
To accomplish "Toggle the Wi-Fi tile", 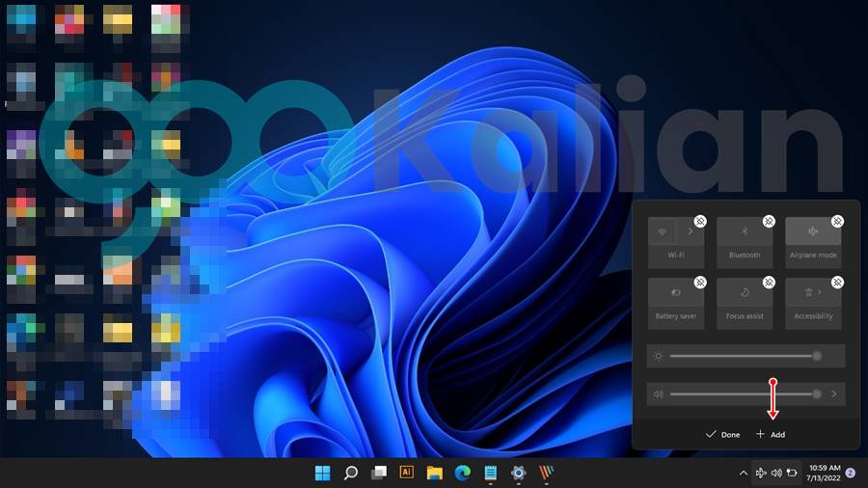I will click(662, 231).
